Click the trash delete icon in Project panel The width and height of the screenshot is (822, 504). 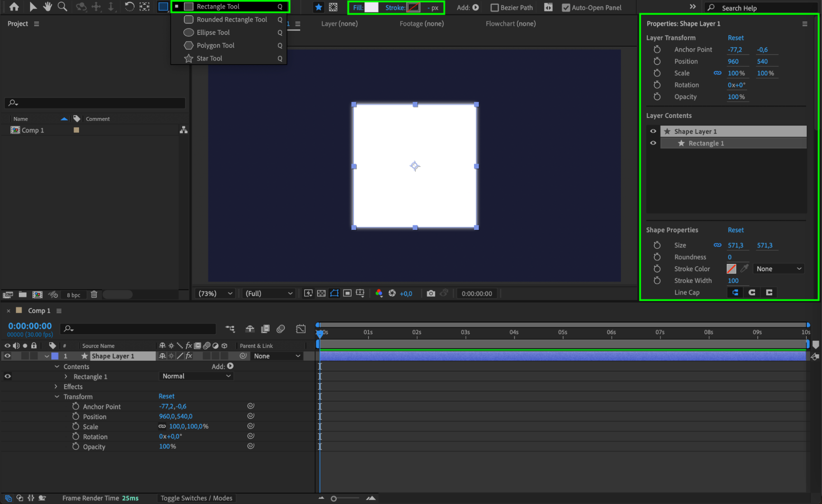[94, 294]
